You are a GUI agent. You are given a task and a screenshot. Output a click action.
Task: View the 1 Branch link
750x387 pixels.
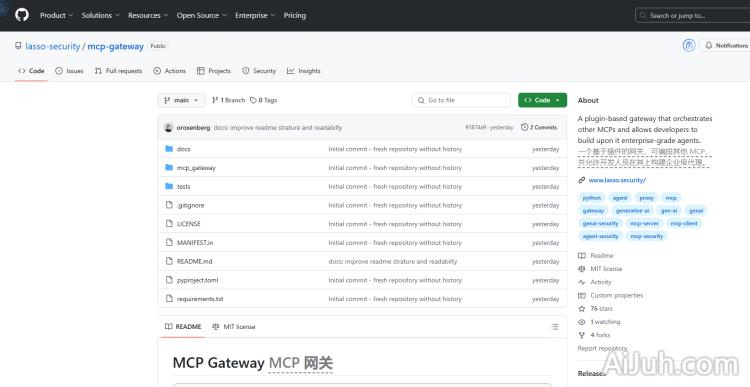pos(228,100)
